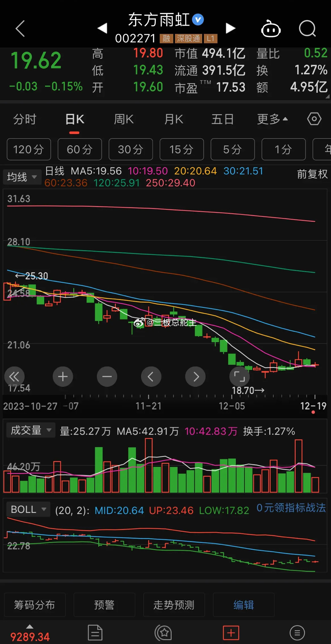
Task: Open 走势预测 forecast
Action: click(x=174, y=605)
